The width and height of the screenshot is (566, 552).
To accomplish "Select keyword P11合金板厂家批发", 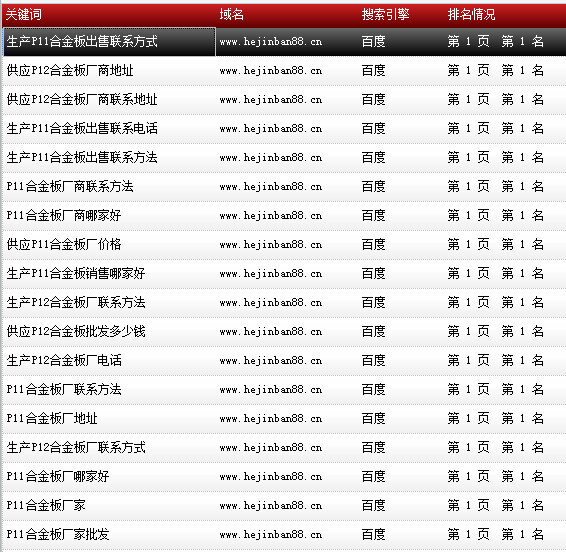I will tap(58, 534).
